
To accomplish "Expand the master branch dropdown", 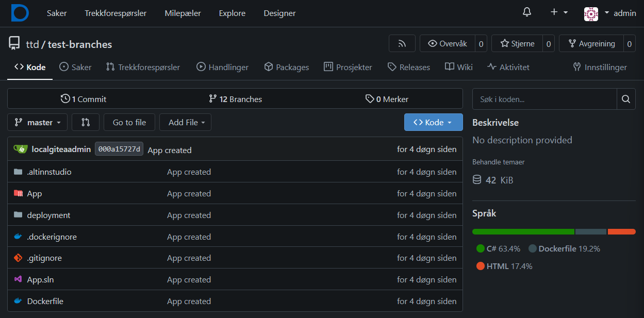I will click(38, 123).
